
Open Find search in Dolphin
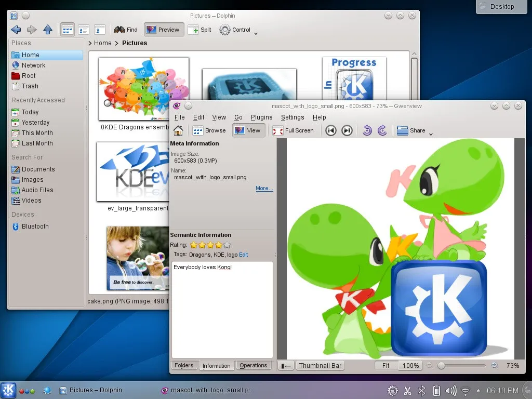pos(126,30)
